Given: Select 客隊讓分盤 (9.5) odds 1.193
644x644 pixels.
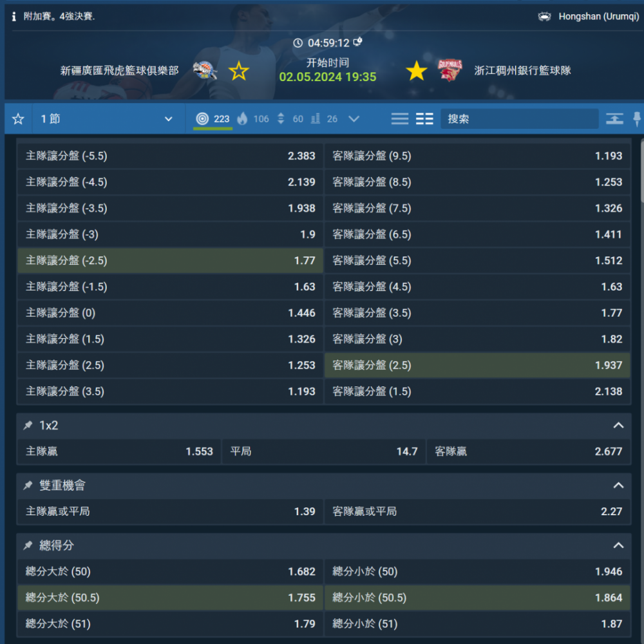Looking at the screenshot, I should (x=477, y=156).
